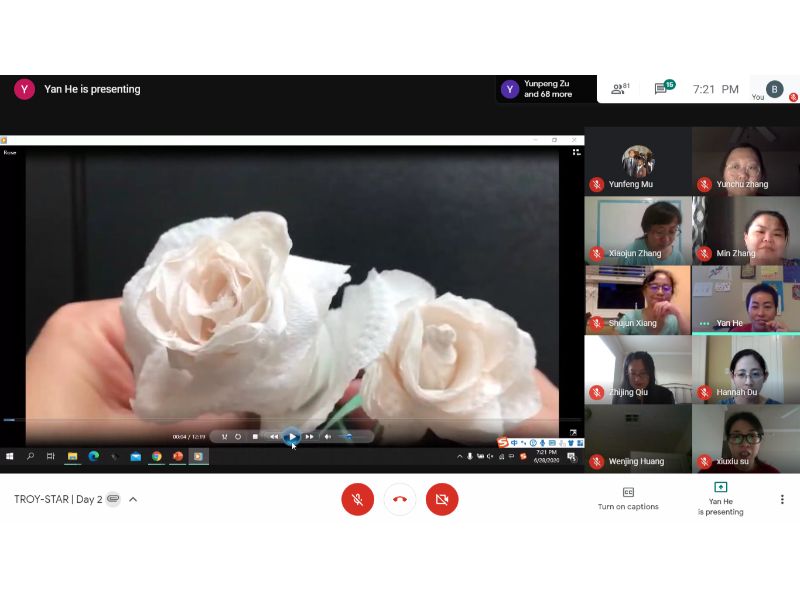Open the Mail app on the taskbar
Image resolution: width=800 pixels, height=600 pixels.
pos(136,456)
